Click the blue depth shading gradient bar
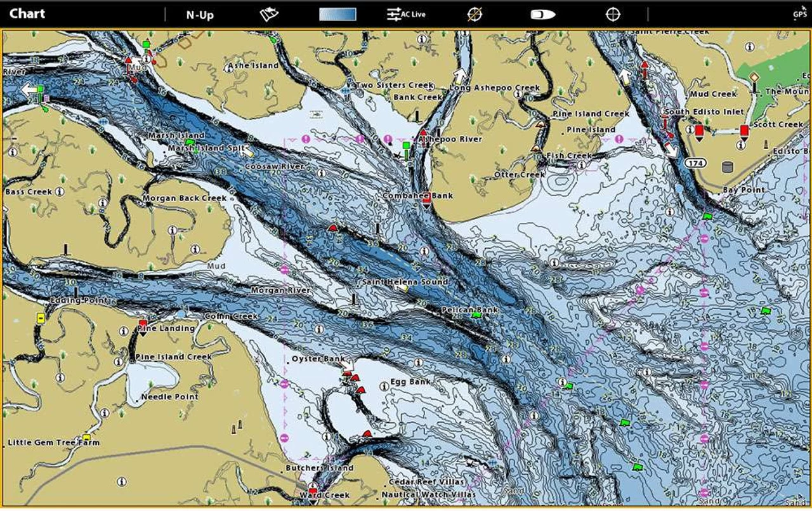812x511 pixels. point(337,13)
